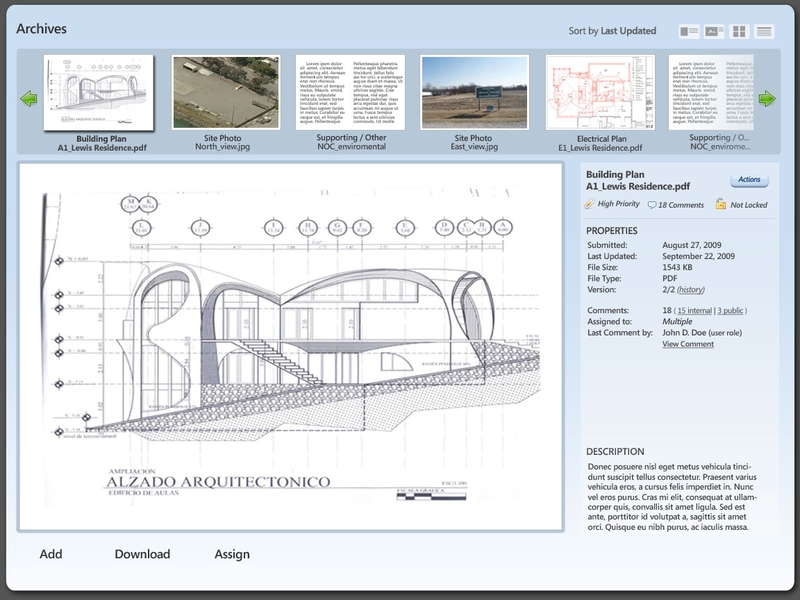
Task: Open the version history link
Action: [691, 290]
